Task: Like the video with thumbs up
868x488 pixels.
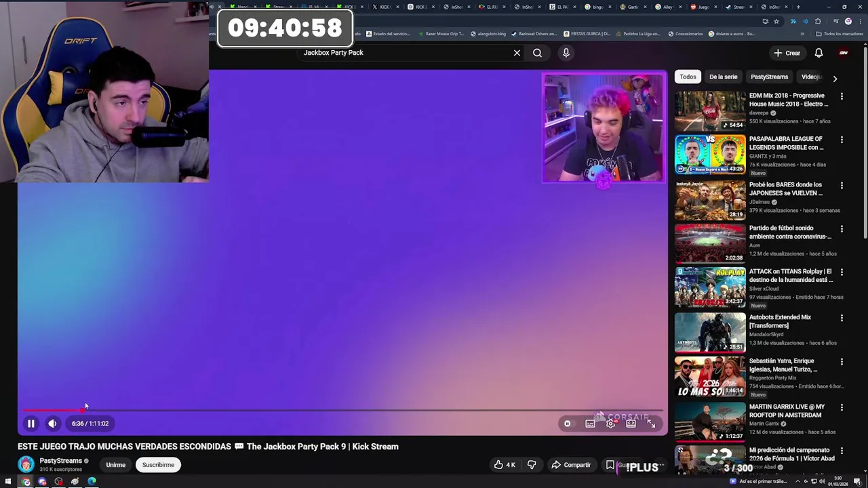Action: pyautogui.click(x=505, y=465)
